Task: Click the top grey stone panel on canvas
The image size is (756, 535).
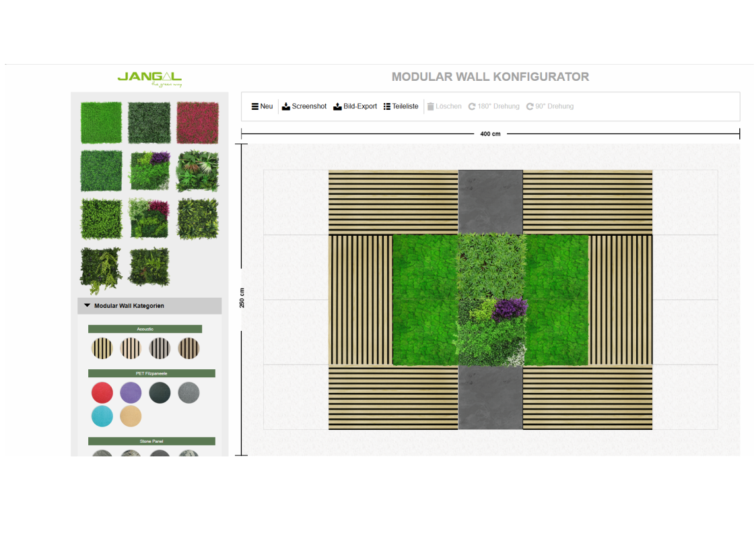Action: (x=490, y=201)
